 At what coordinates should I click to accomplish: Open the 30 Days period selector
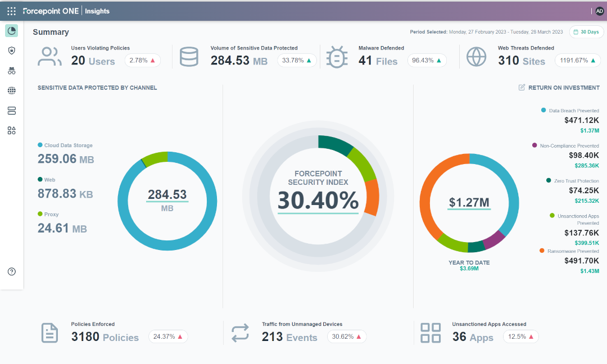tap(586, 32)
